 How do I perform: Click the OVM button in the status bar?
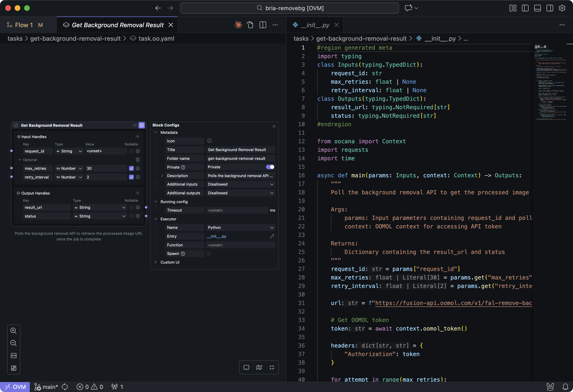click(x=15, y=387)
